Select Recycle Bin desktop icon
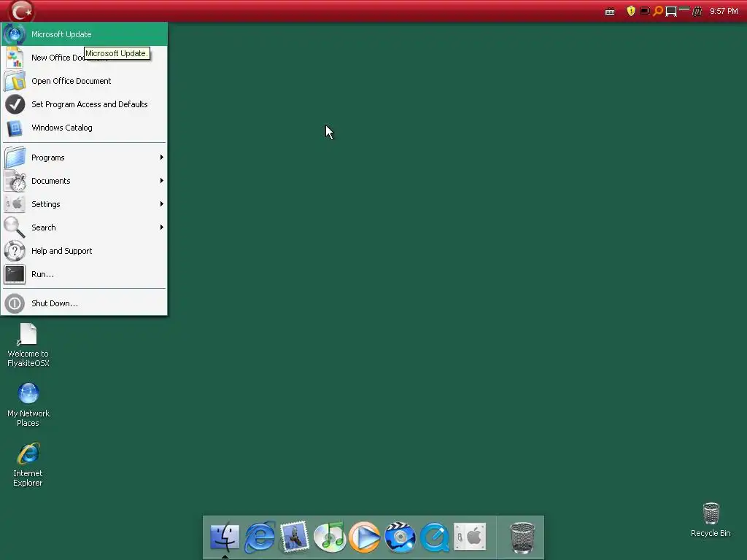 [x=711, y=520]
